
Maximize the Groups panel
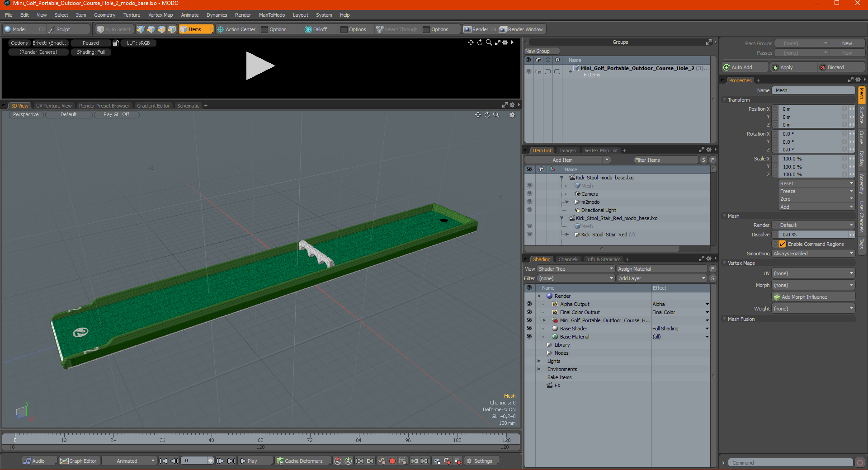pyautogui.click(x=709, y=42)
